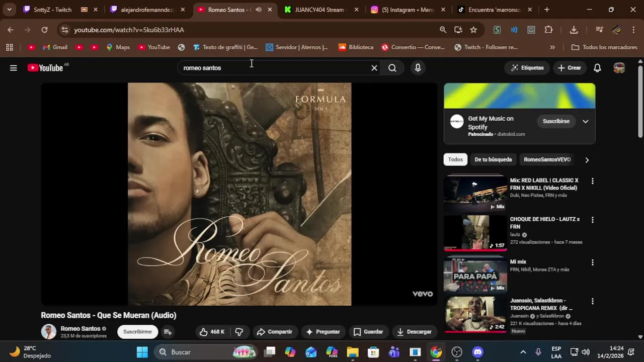Click the Crear button
The height and width of the screenshot is (362, 644).
coord(569,68)
